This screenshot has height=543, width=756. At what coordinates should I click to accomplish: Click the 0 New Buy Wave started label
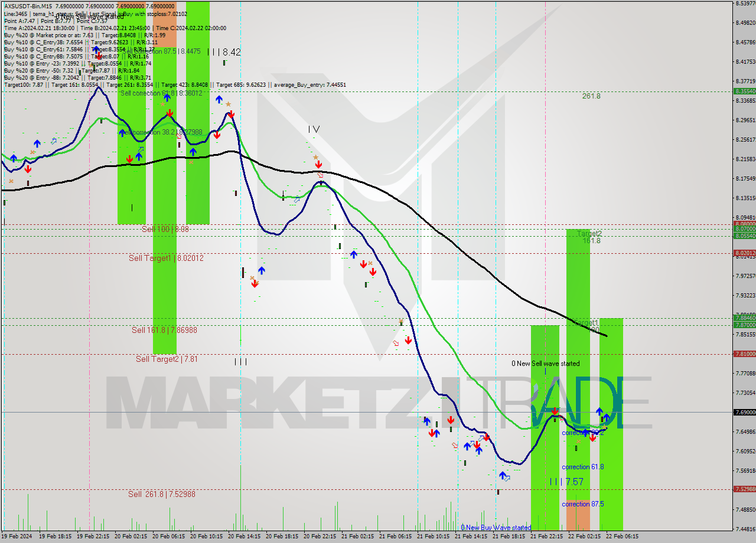[x=496, y=528]
